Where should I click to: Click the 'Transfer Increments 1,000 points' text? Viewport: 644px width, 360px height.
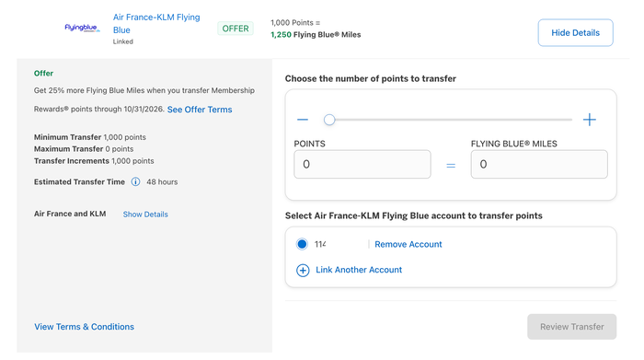tap(94, 161)
